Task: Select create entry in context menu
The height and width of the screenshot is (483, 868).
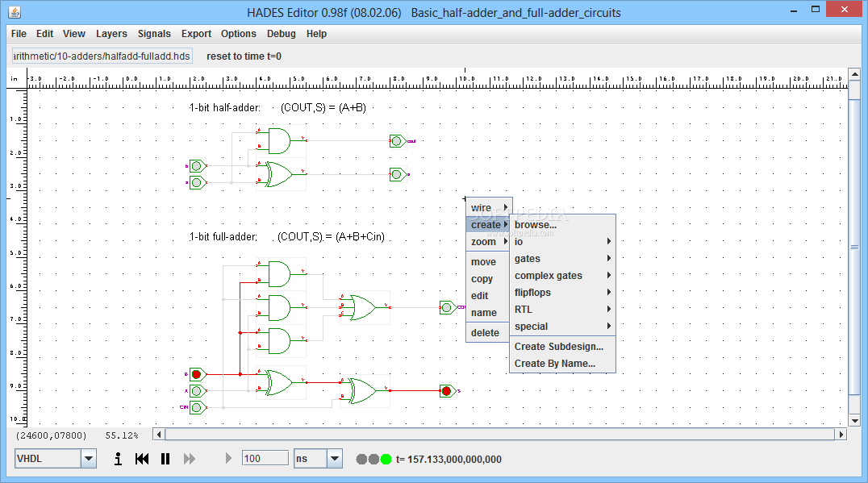Action: tap(489, 225)
